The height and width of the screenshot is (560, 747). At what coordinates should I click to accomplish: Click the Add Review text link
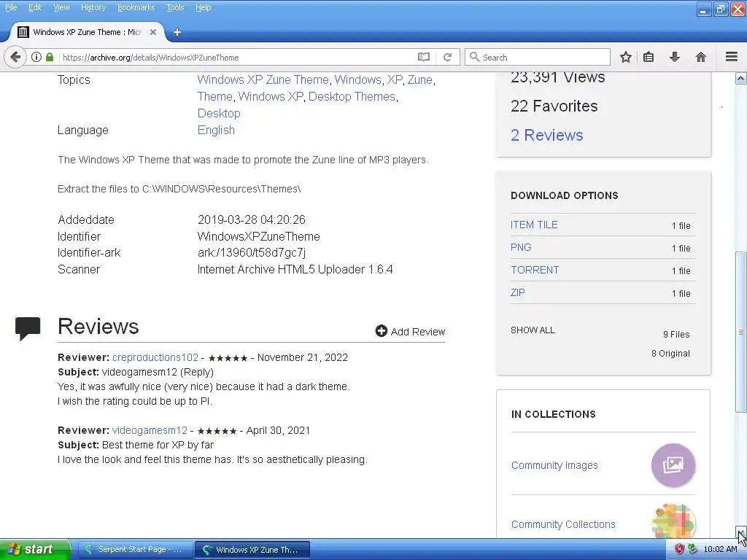click(x=418, y=332)
